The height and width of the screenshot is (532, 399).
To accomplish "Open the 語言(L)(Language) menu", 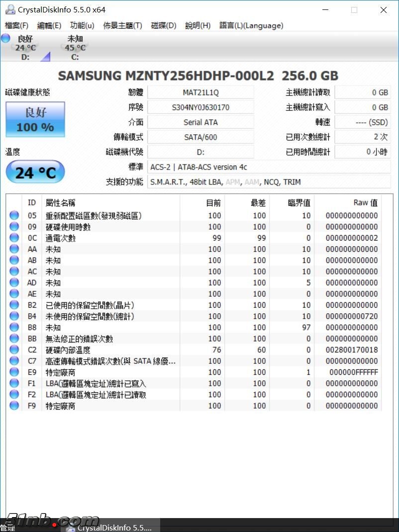I will pyautogui.click(x=251, y=25).
